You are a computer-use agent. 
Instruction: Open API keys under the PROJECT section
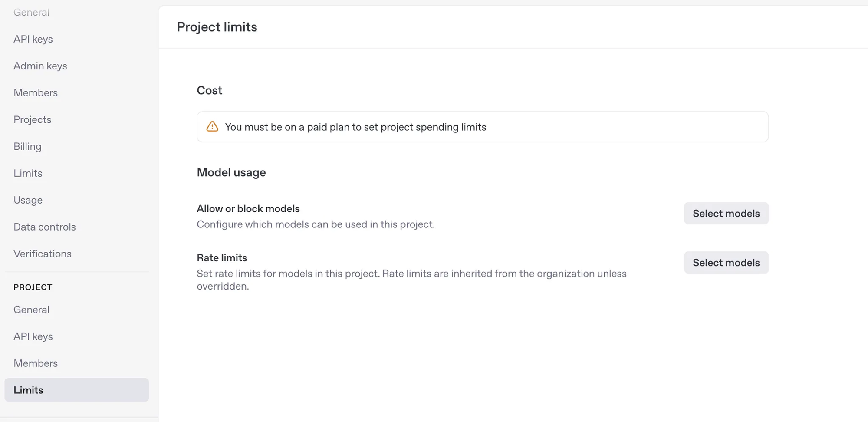(33, 337)
